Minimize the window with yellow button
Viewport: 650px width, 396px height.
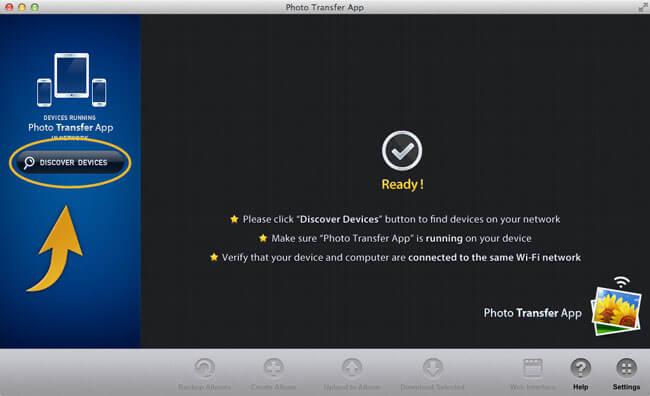point(22,7)
